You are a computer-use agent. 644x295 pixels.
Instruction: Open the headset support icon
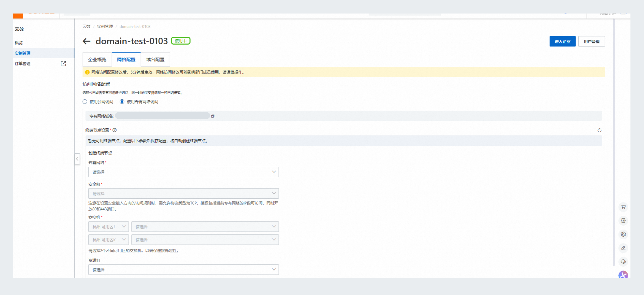[x=623, y=261]
